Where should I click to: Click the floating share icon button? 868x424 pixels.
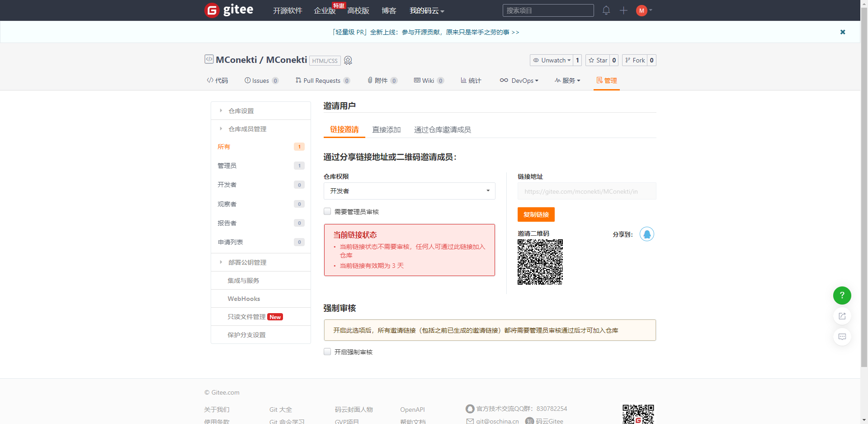click(x=842, y=316)
